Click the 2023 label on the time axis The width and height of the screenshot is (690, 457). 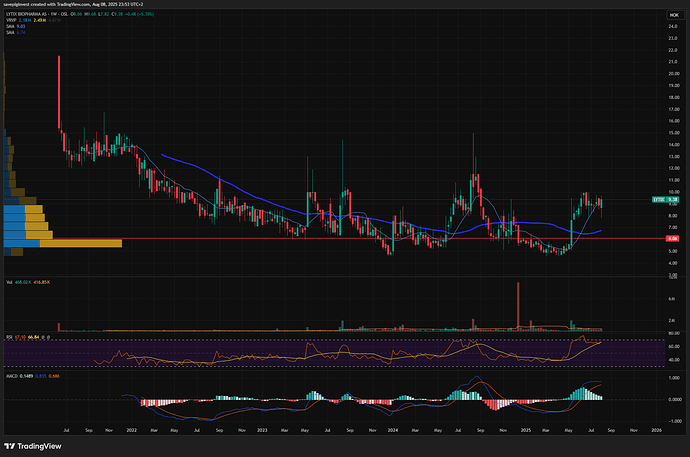click(x=262, y=430)
